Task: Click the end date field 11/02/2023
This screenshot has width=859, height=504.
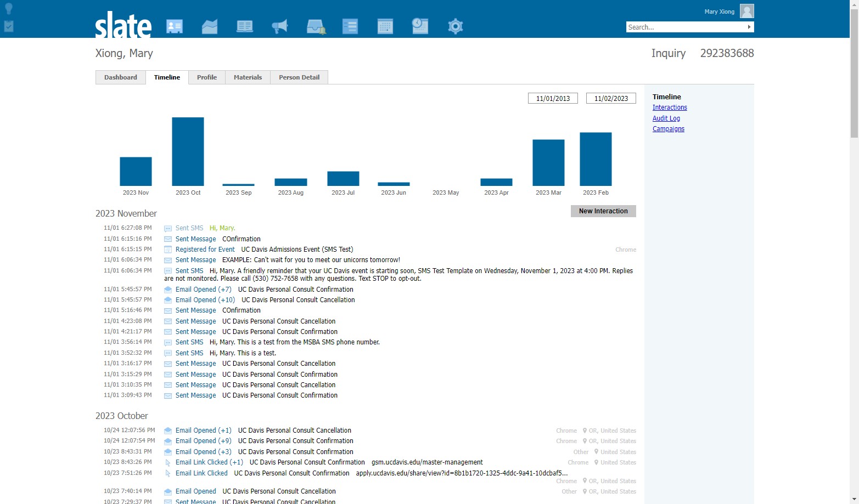Action: tap(611, 98)
